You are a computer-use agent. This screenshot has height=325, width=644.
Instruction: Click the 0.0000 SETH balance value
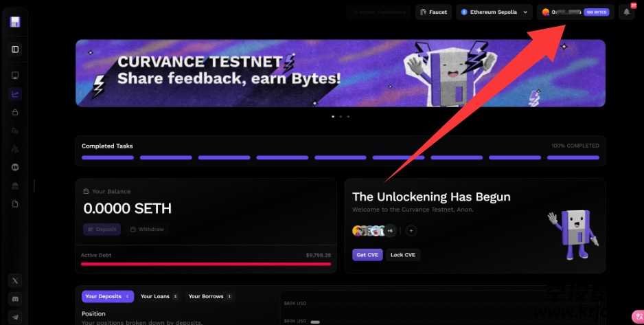127,209
